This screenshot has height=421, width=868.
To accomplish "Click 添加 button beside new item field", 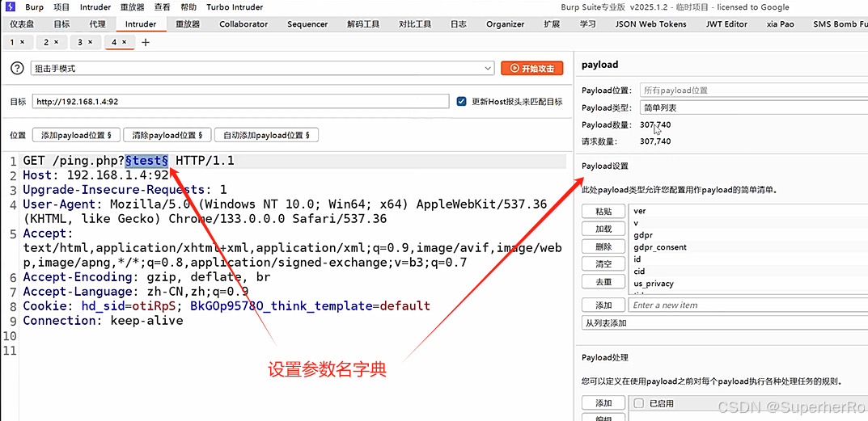I will point(603,305).
